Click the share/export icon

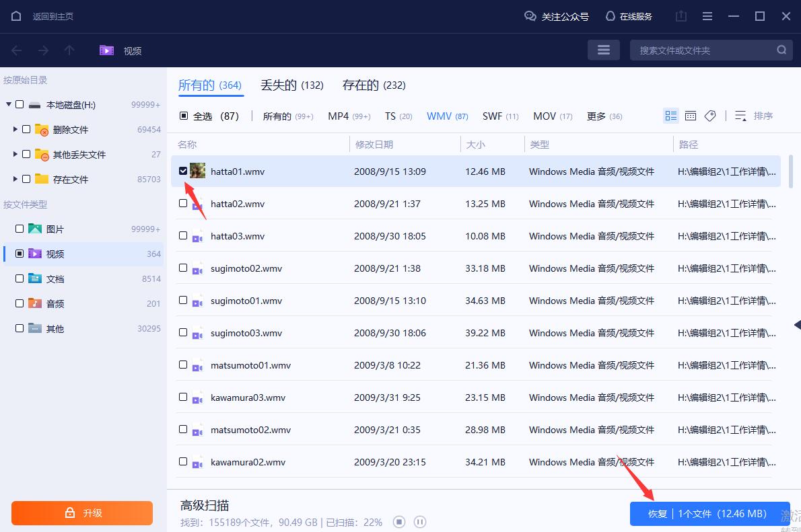point(681,15)
